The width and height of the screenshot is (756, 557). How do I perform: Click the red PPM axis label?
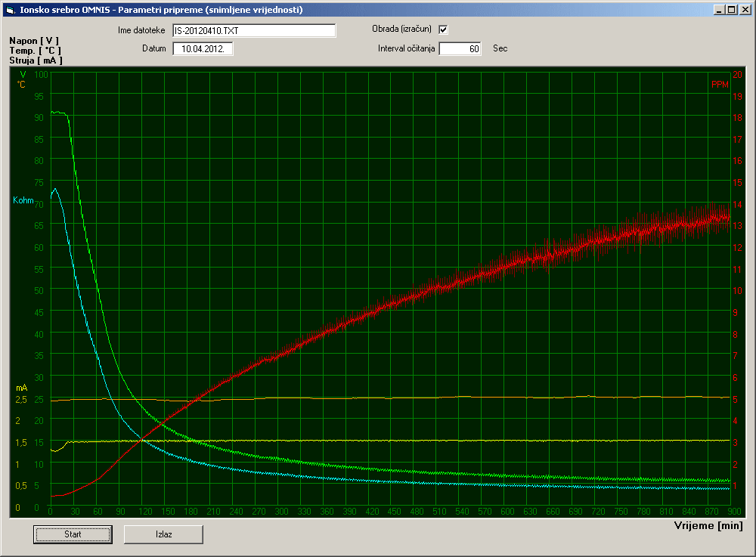point(720,85)
